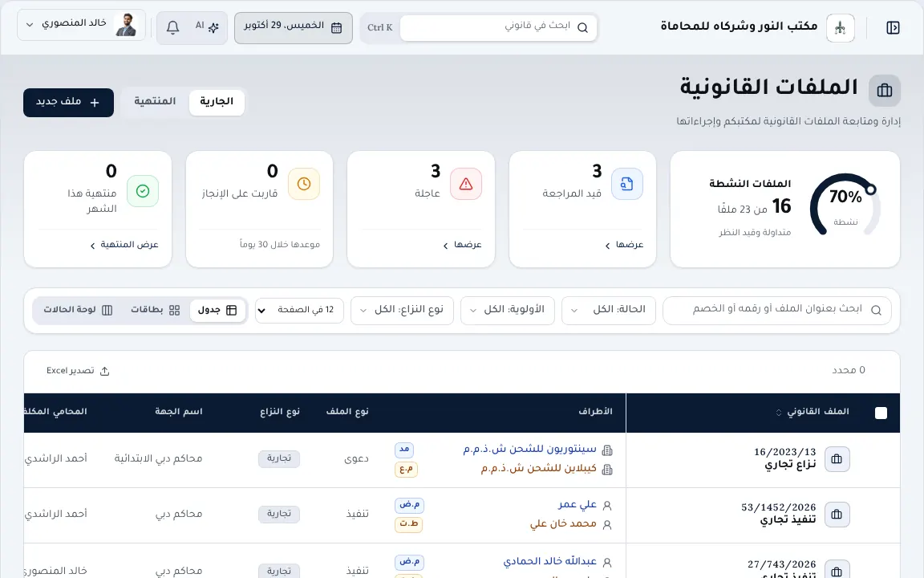The image size is (924, 578).
Task: Click the مد badge in first row
Action: click(404, 450)
